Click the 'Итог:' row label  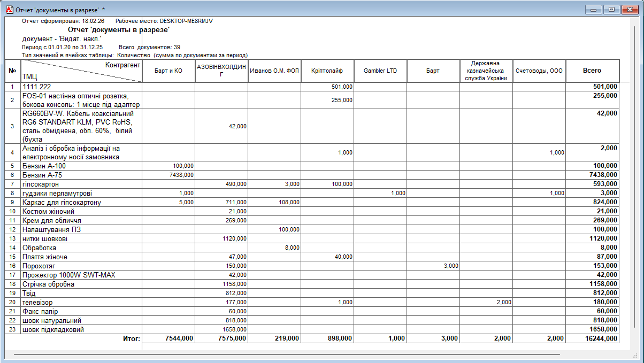click(131, 338)
